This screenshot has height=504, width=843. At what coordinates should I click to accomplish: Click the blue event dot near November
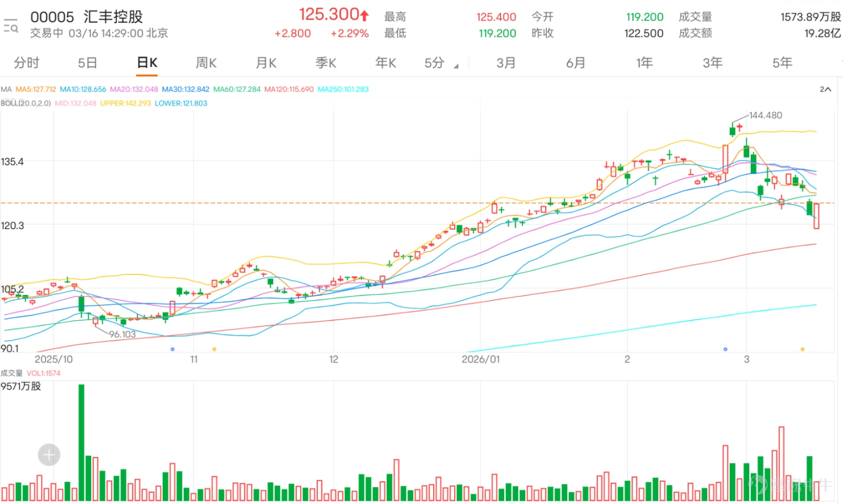pos(172,349)
